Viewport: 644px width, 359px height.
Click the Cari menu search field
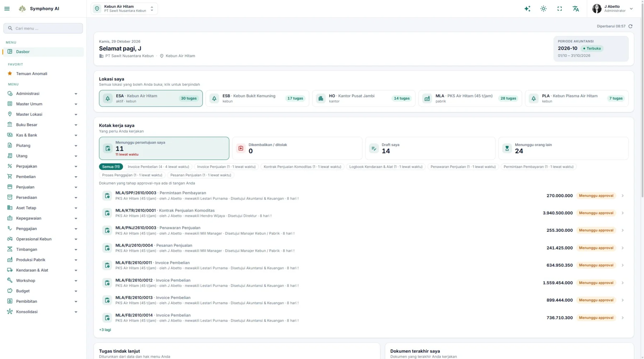tap(43, 28)
